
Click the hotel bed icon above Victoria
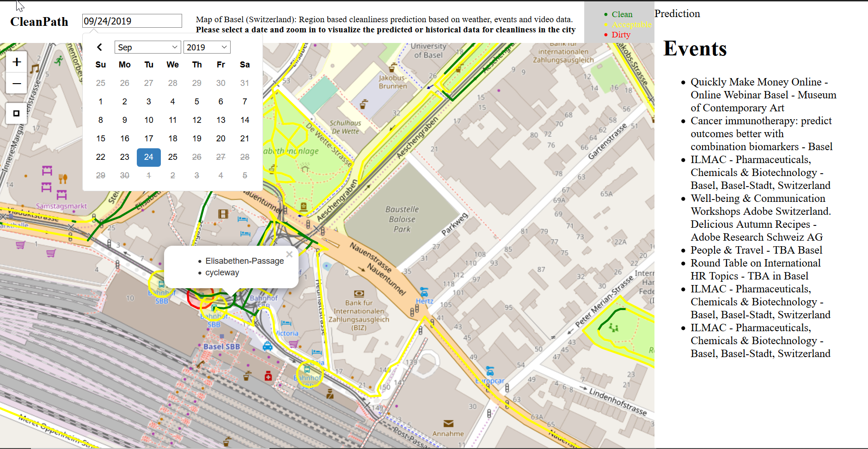[286, 323]
